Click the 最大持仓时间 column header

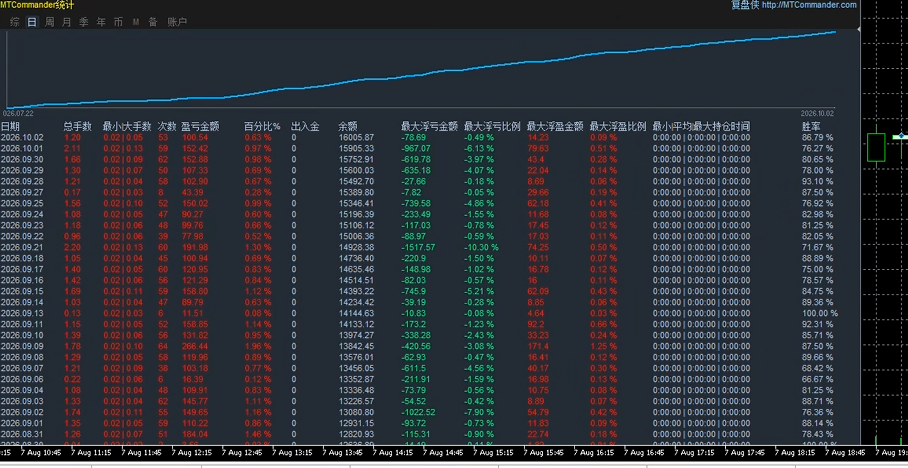click(722, 126)
